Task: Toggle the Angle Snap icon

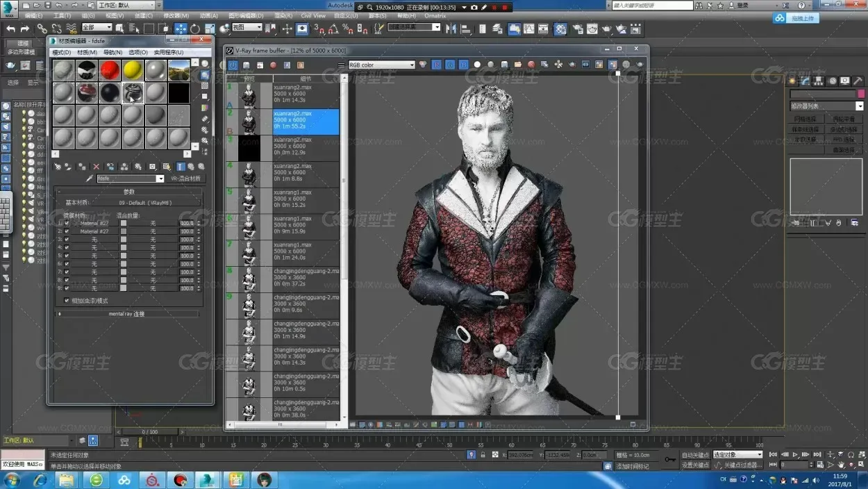Action: (333, 28)
